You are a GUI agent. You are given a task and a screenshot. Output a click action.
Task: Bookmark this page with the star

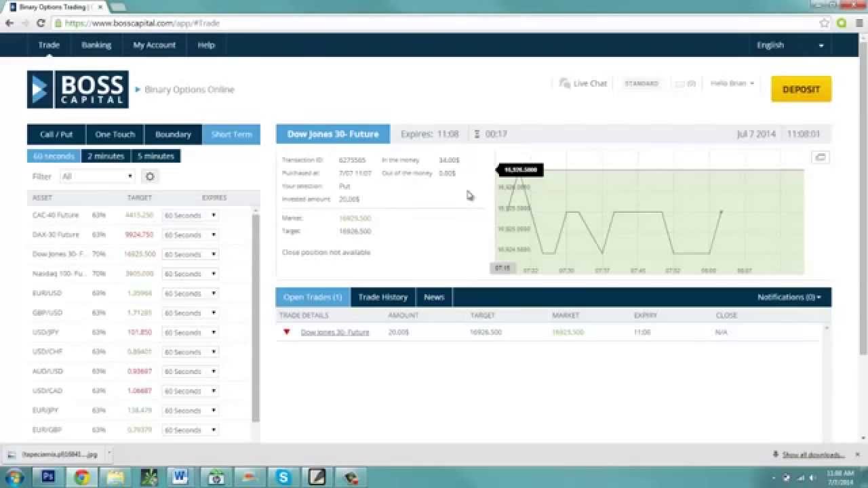coord(824,23)
